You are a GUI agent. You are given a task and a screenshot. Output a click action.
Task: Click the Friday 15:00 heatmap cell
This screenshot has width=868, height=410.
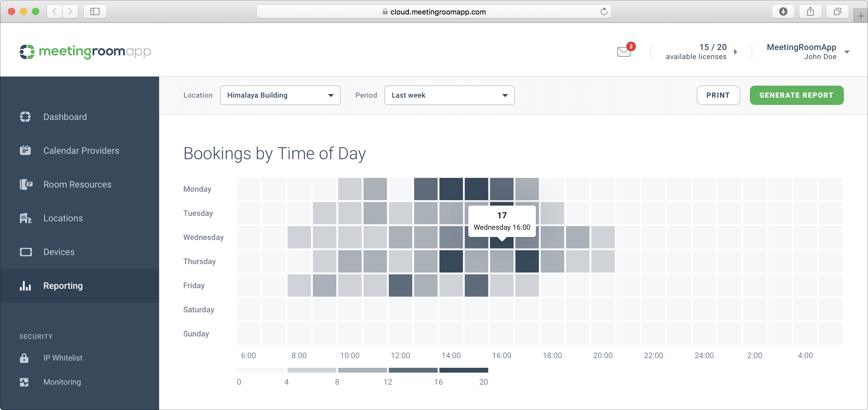[476, 285]
